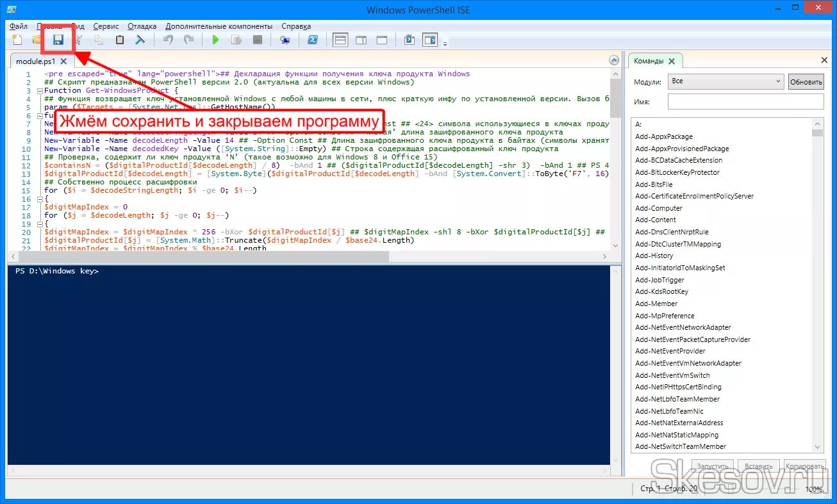Screen dimensions: 837x504
Task: Show script pane on top layout icon
Action: click(x=340, y=40)
